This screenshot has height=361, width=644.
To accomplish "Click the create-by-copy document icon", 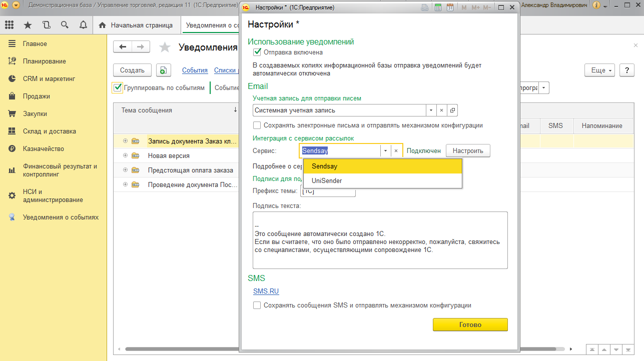I will pyautogui.click(x=163, y=70).
